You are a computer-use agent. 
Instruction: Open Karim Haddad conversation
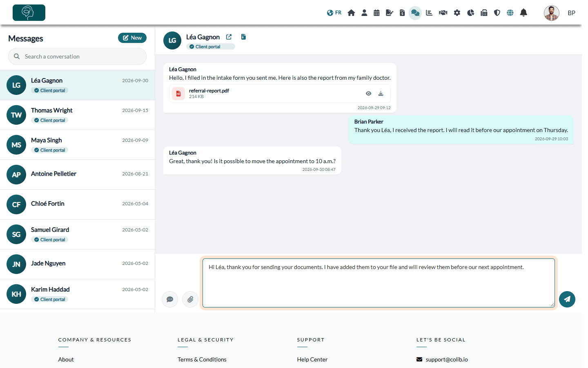77,294
